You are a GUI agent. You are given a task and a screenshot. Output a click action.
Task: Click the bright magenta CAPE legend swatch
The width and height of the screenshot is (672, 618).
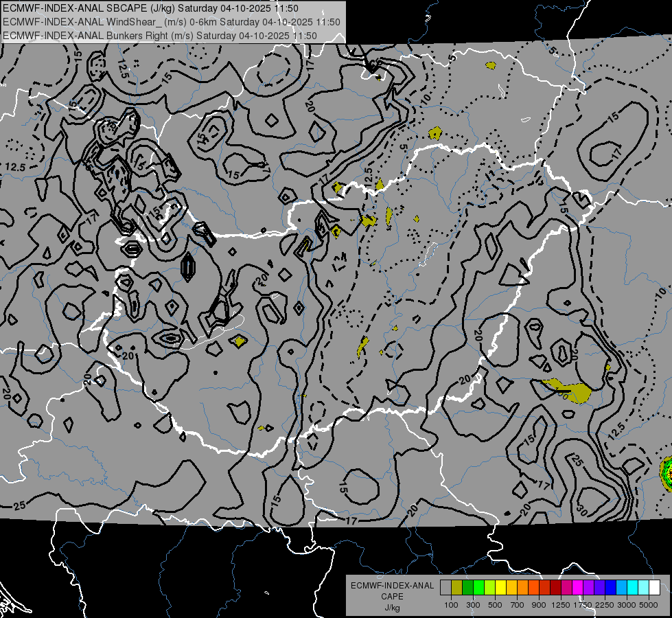pos(577,588)
